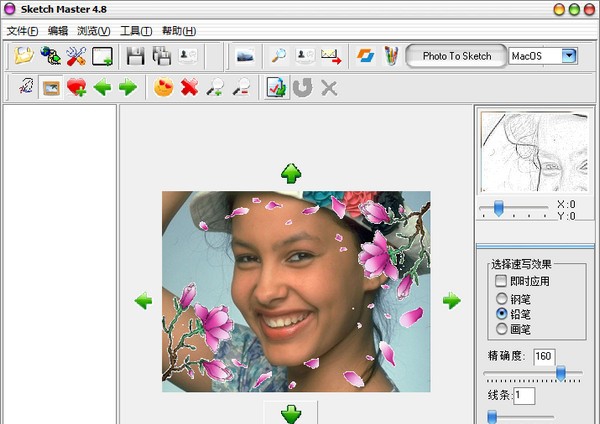This screenshot has width=600, height=424.
Task: Zoom out with magnifier minus icon
Action: click(x=241, y=87)
